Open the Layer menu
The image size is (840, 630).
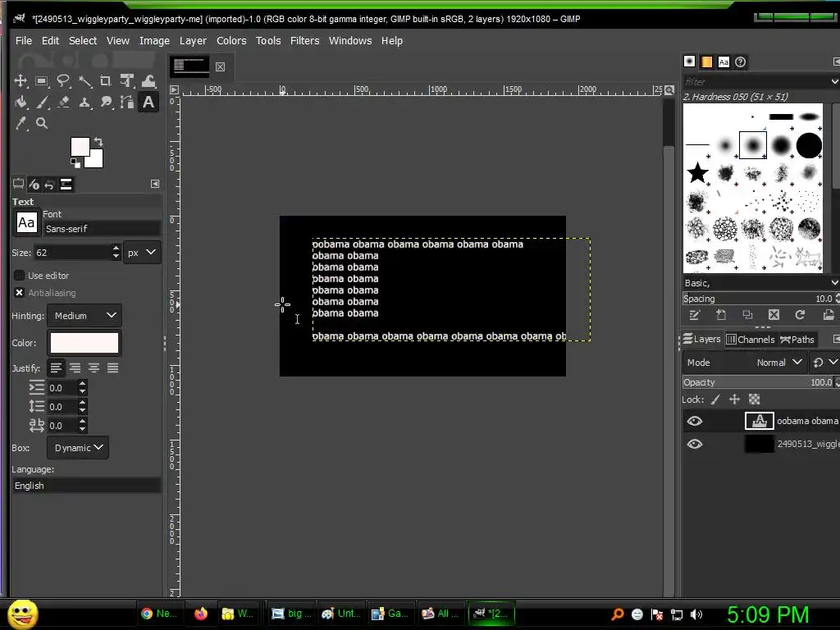point(193,41)
